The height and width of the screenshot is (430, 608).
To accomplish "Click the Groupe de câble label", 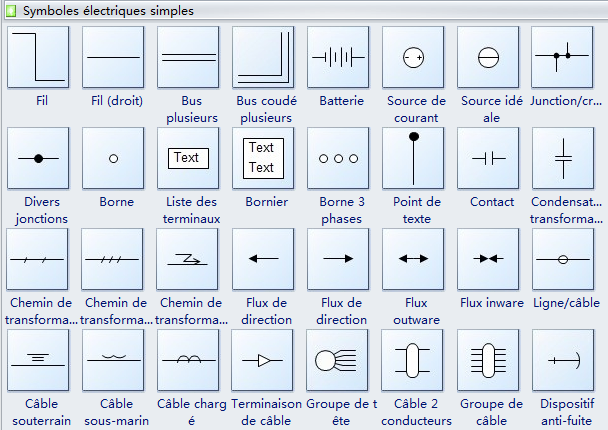I will (492, 412).
